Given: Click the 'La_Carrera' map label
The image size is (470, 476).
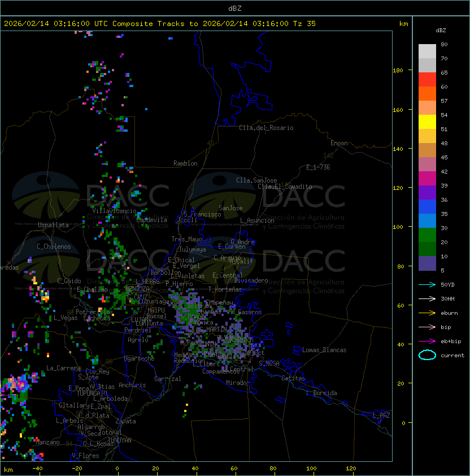Looking at the screenshot, I should pos(63,368).
